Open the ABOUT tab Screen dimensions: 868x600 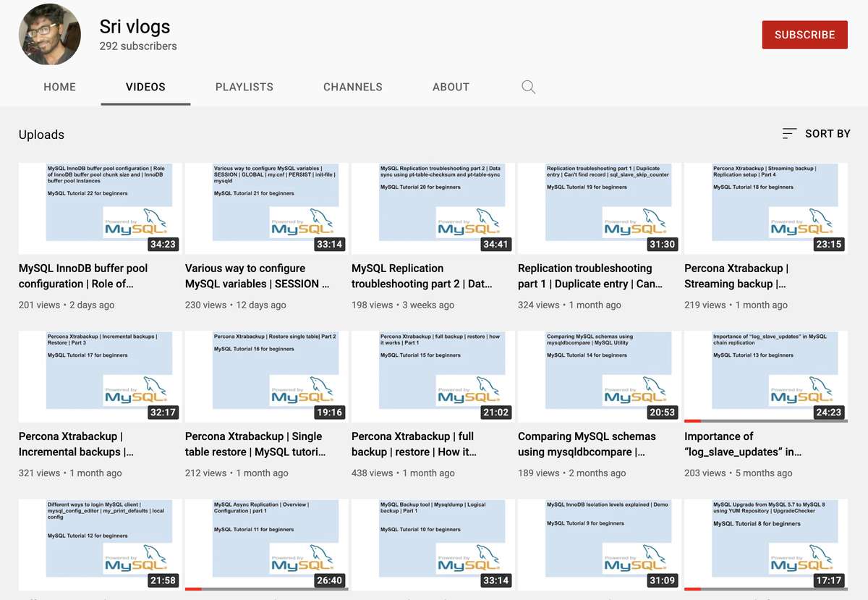click(x=451, y=87)
